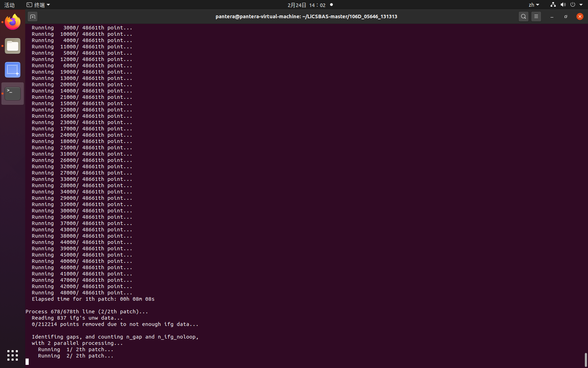This screenshot has width=588, height=368.
Task: Open the Files application from the dock
Action: [x=12, y=46]
